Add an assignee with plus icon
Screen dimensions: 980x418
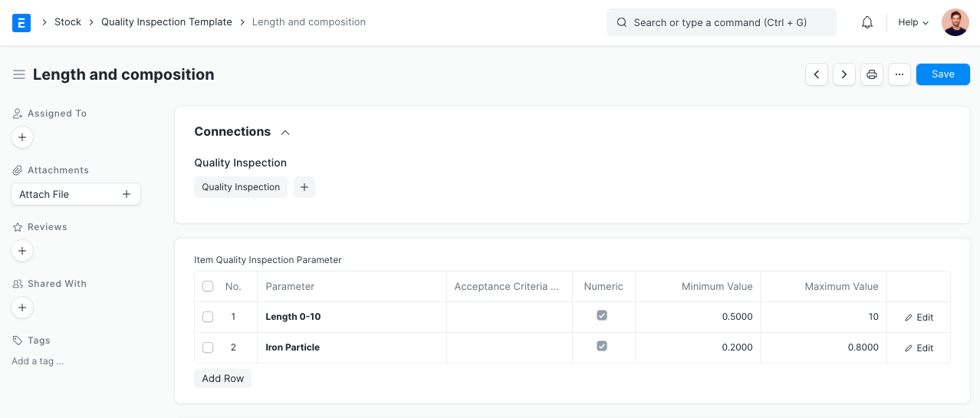coord(22,138)
